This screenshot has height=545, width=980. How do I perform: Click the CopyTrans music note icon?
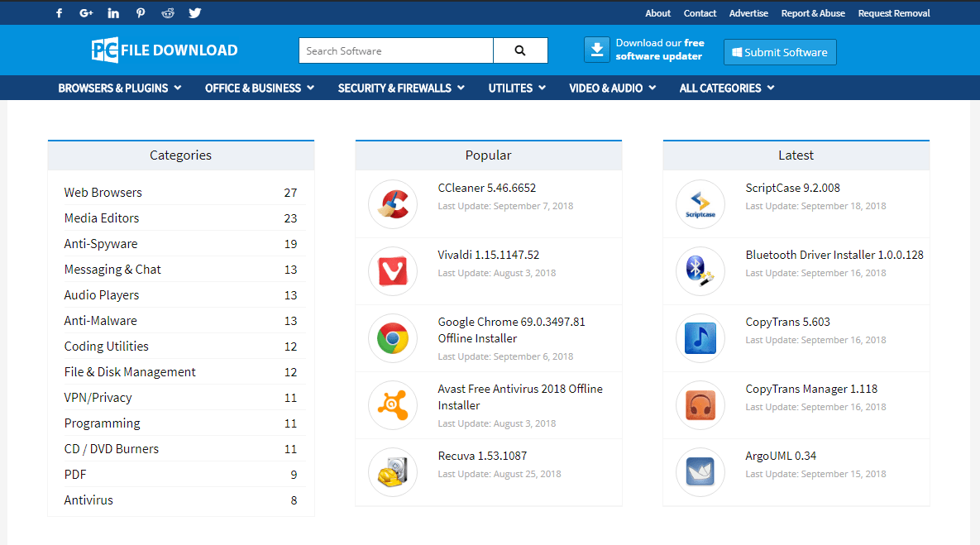click(700, 338)
